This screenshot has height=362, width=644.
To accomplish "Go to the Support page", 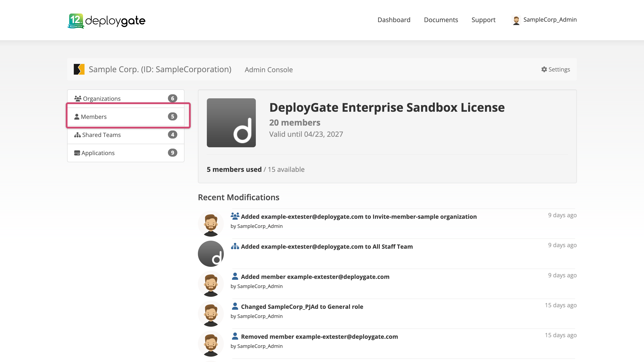I will [x=483, y=20].
